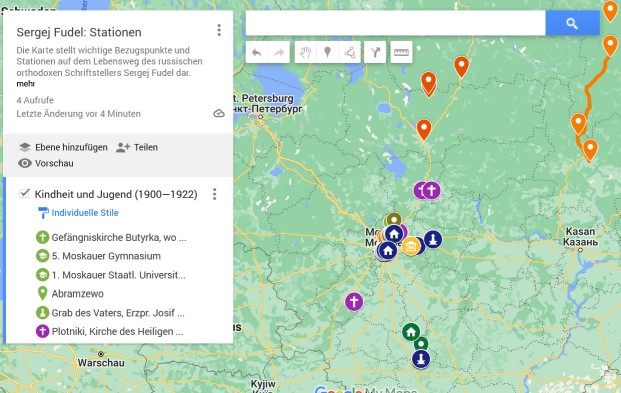The height and width of the screenshot is (393, 621).
Task: Click the redo arrow in the map toolbar
Action: [279, 52]
